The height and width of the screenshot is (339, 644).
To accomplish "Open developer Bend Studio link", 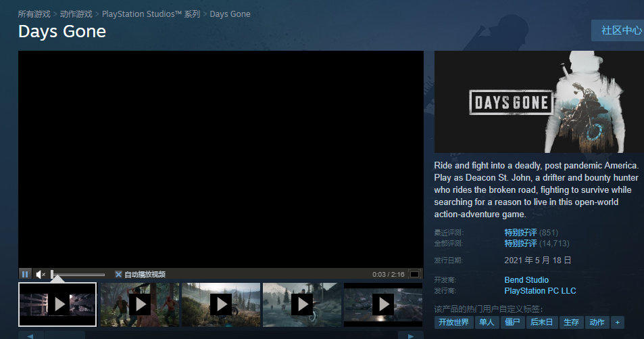I will click(526, 279).
